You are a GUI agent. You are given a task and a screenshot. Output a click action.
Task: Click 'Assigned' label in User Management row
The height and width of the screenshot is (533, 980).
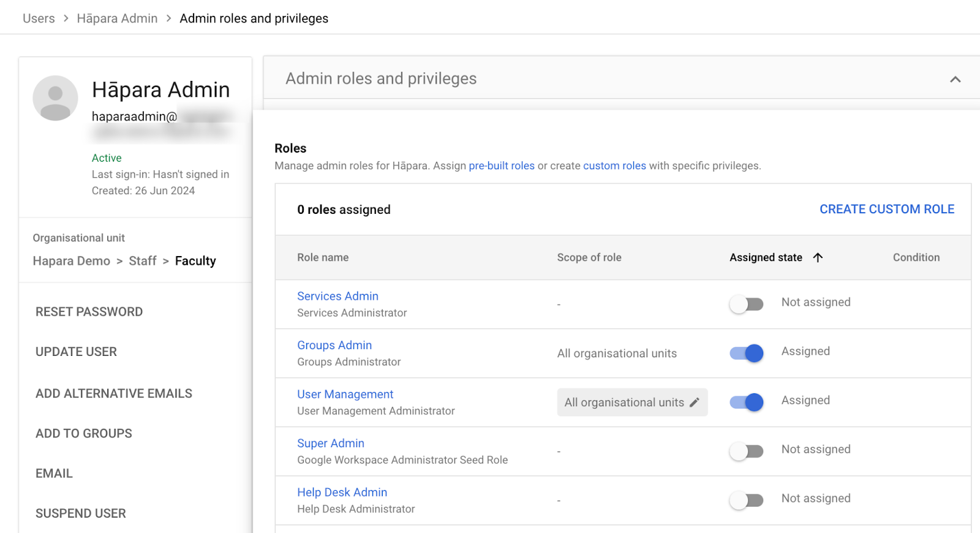point(805,400)
